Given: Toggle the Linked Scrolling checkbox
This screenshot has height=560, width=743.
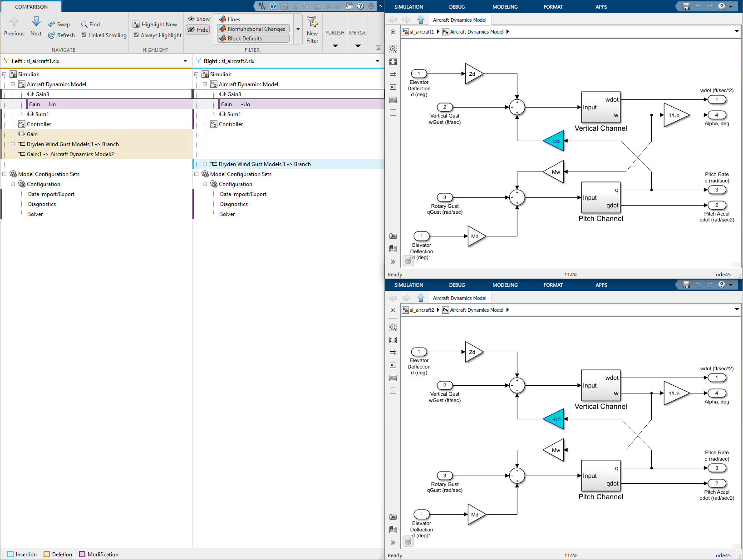Looking at the screenshot, I should pyautogui.click(x=84, y=35).
